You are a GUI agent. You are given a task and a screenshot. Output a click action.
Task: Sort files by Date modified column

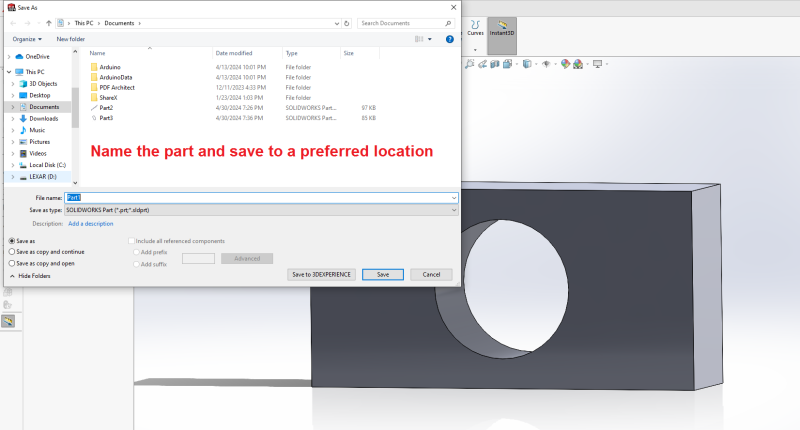tap(234, 53)
